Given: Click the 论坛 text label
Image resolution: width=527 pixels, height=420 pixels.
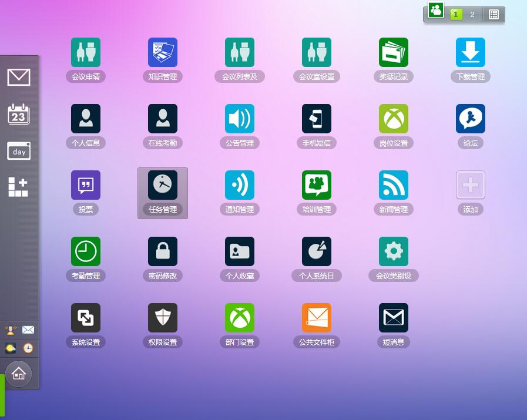Looking at the screenshot, I should coord(471,143).
